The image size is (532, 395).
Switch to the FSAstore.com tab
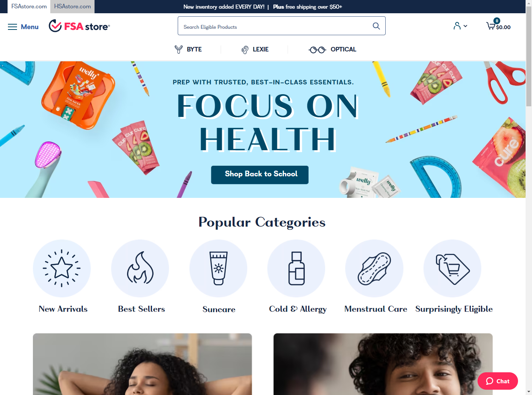(29, 6)
